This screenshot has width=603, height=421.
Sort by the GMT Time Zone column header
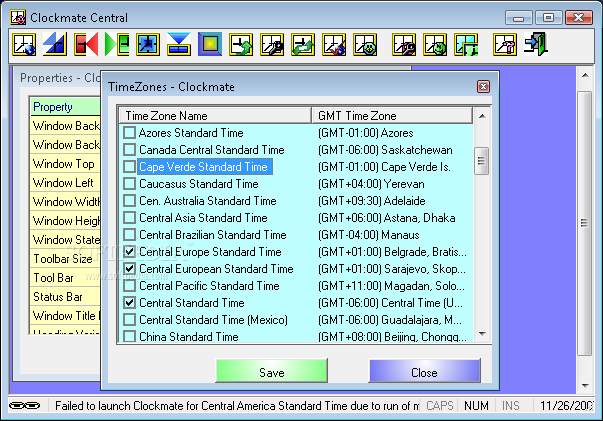pyautogui.click(x=392, y=115)
